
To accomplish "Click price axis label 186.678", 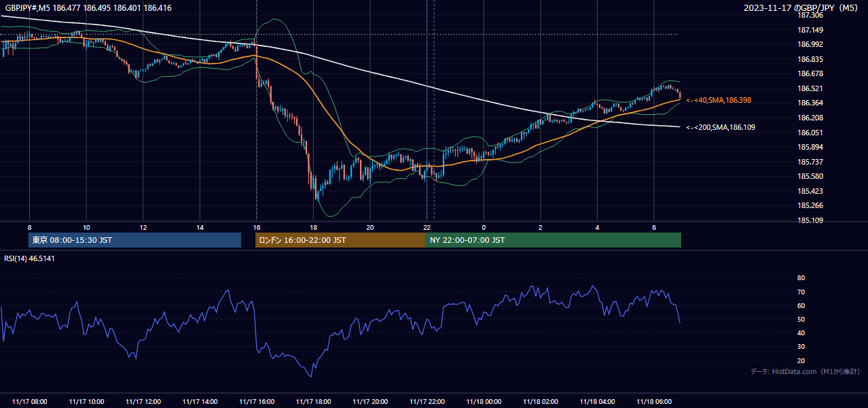I will pos(810,73).
